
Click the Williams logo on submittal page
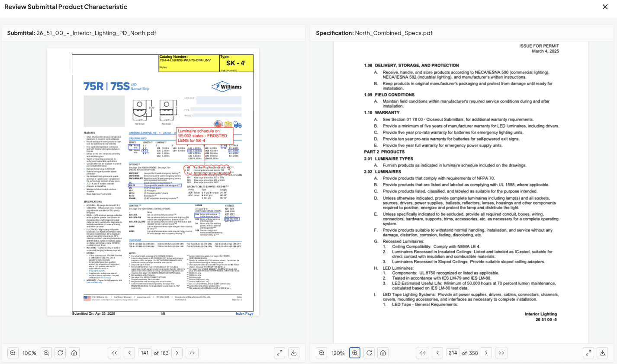(x=227, y=86)
